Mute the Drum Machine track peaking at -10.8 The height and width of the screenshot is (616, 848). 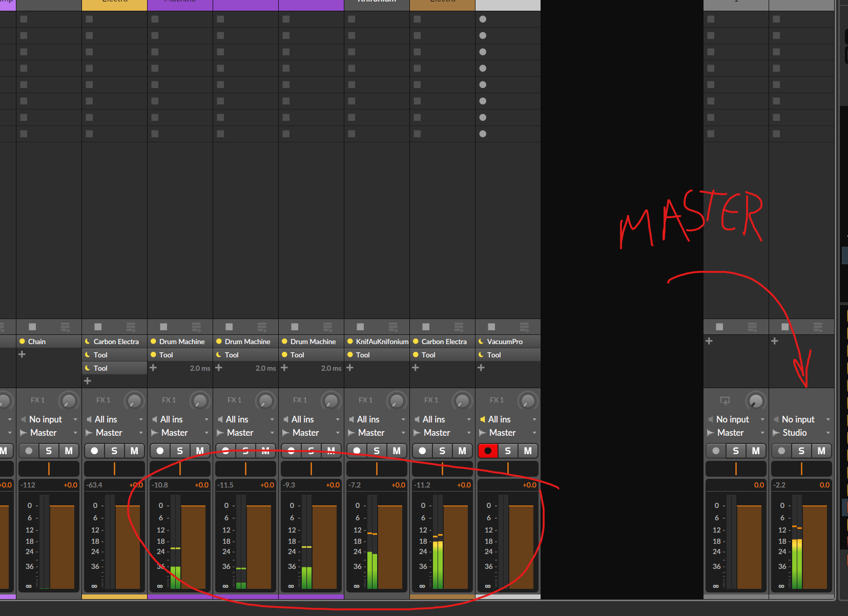click(200, 451)
